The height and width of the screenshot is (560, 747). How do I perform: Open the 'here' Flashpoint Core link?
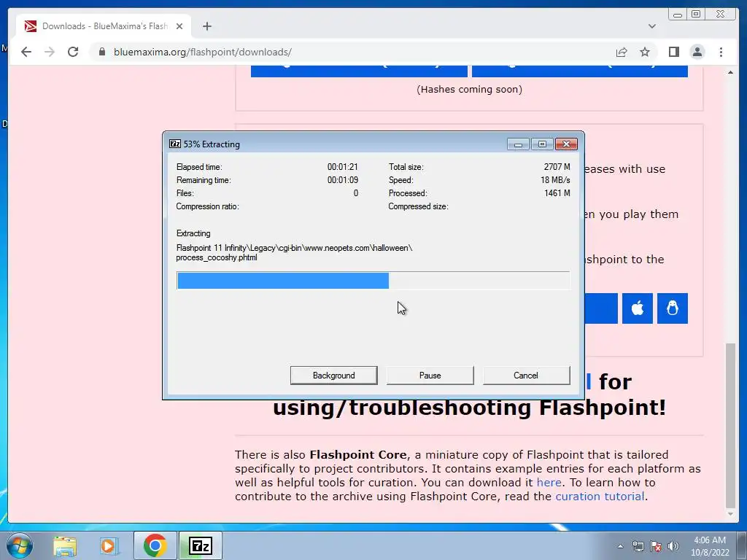(x=549, y=483)
